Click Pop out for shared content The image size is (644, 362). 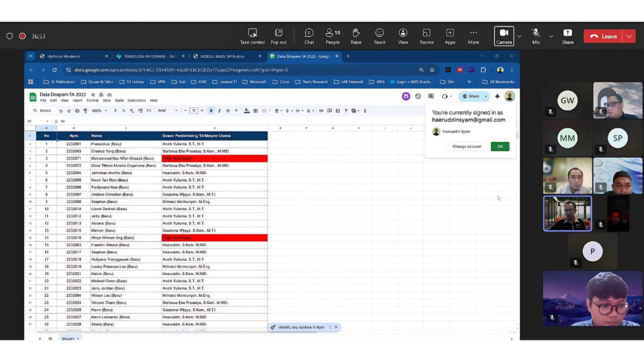pos(279,36)
